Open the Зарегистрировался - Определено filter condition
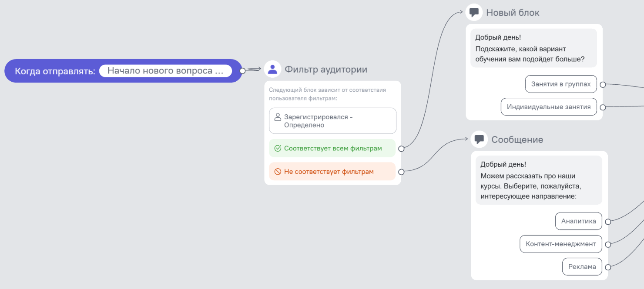The height and width of the screenshot is (289, 644). [332, 121]
